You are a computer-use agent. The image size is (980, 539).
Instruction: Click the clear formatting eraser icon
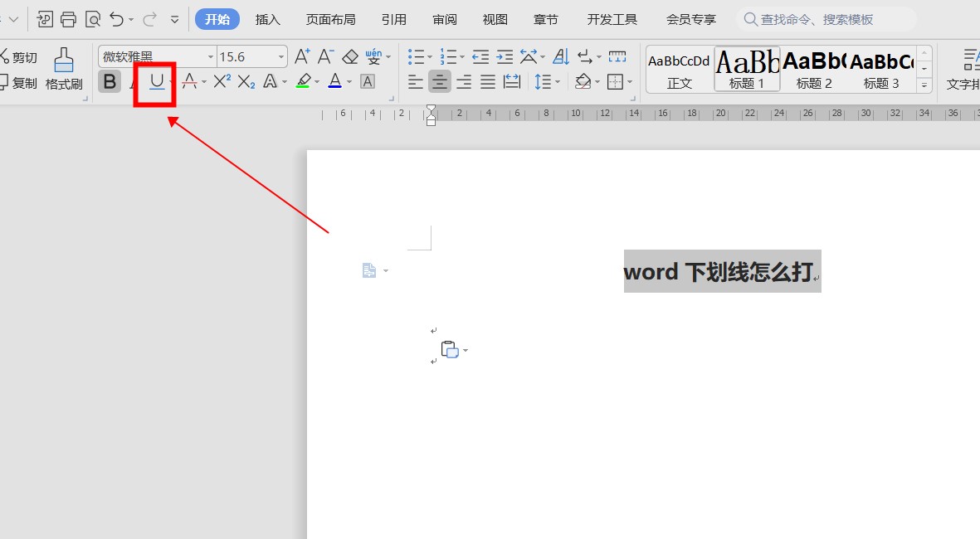point(349,56)
